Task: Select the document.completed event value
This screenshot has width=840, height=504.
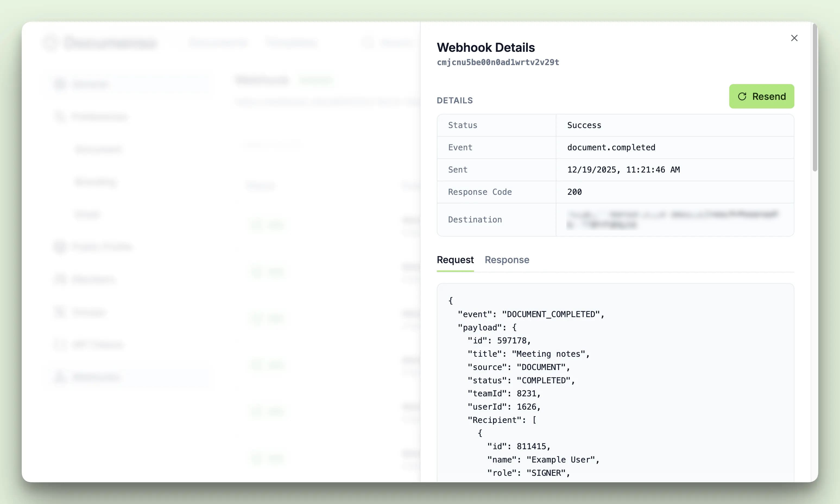Action: click(611, 147)
